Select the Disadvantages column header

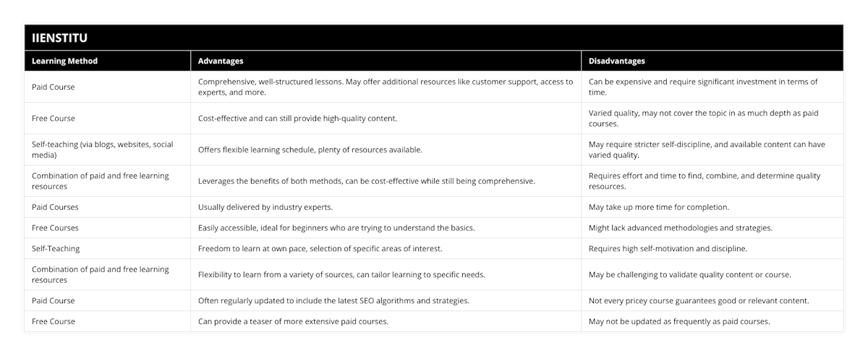(616, 62)
